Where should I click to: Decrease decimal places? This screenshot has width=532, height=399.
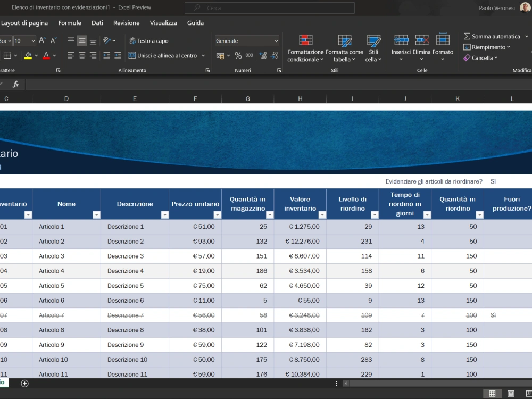pyautogui.click(x=274, y=56)
